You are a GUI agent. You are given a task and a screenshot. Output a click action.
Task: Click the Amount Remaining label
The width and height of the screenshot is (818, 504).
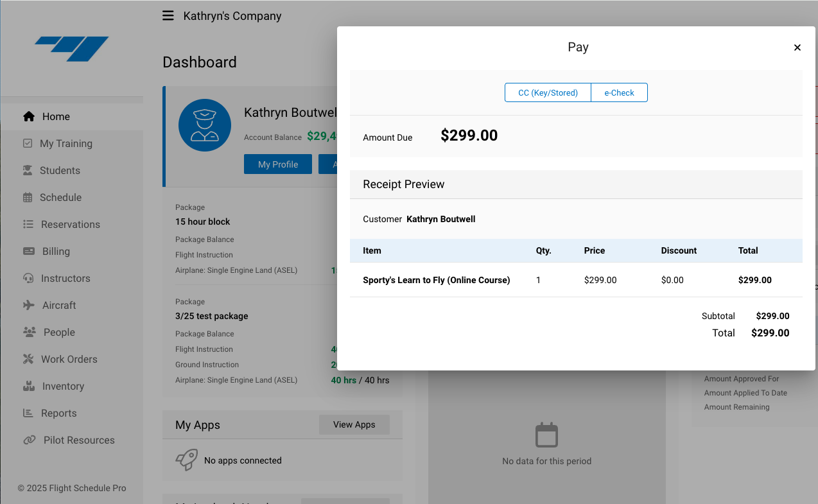pos(736,407)
